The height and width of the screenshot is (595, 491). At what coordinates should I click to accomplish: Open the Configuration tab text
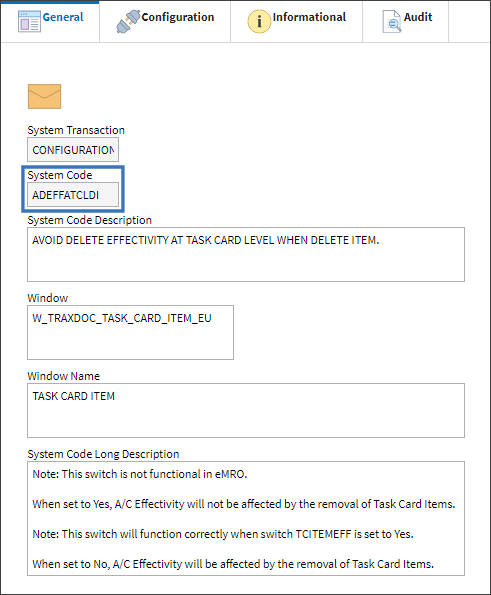click(178, 17)
